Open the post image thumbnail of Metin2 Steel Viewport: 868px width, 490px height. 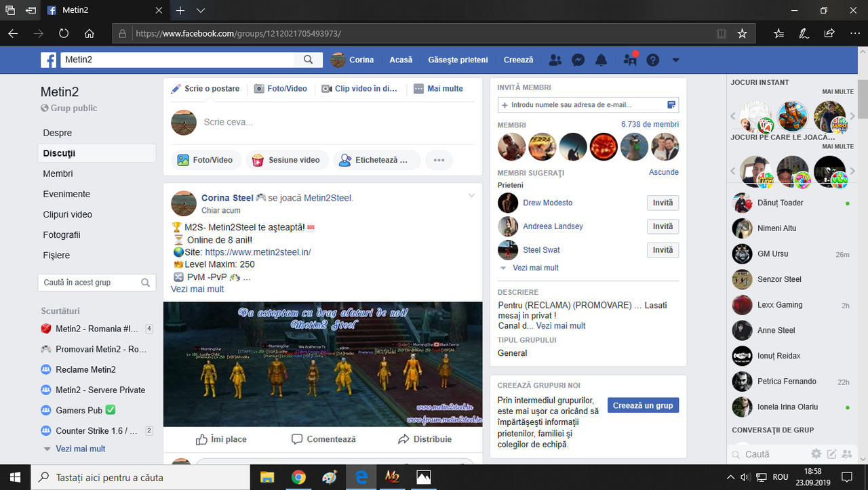click(x=323, y=364)
